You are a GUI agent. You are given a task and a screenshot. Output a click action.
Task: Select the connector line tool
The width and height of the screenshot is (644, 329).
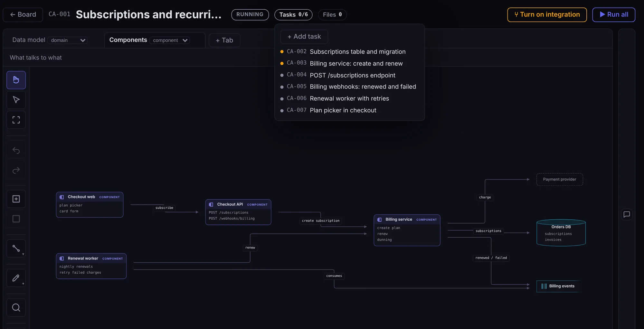[x=16, y=248]
